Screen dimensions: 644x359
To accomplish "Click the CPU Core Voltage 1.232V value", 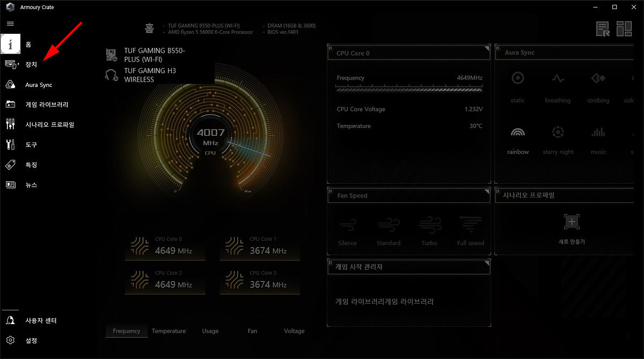I will pos(473,109).
